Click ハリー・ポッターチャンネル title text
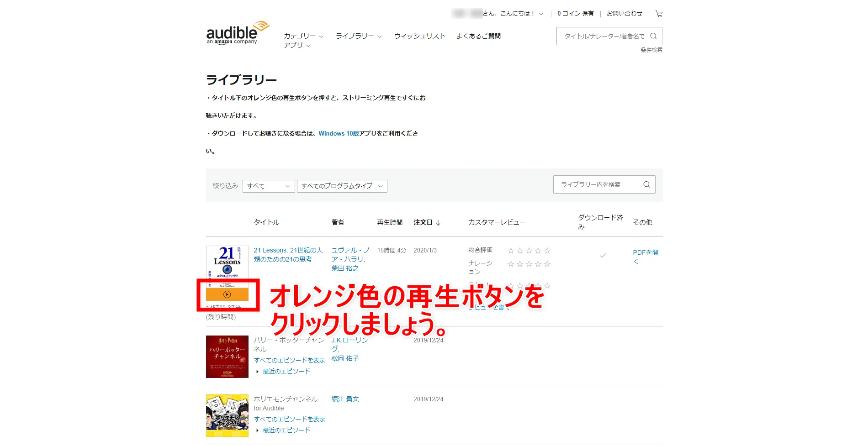 point(289,345)
